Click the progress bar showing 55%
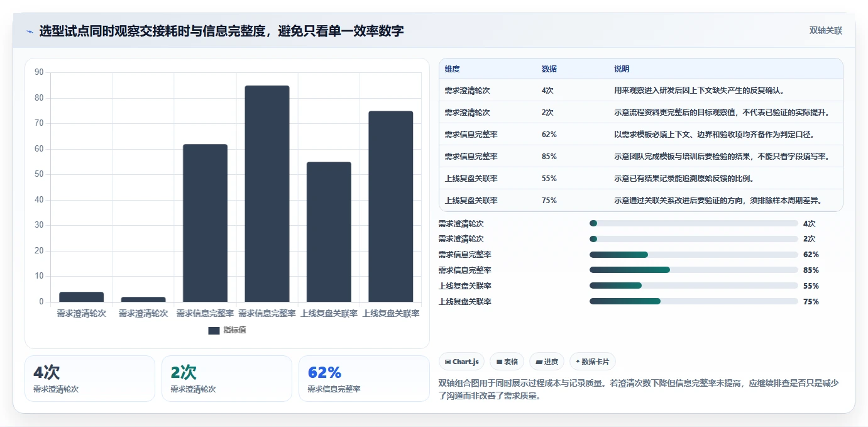 click(x=694, y=286)
